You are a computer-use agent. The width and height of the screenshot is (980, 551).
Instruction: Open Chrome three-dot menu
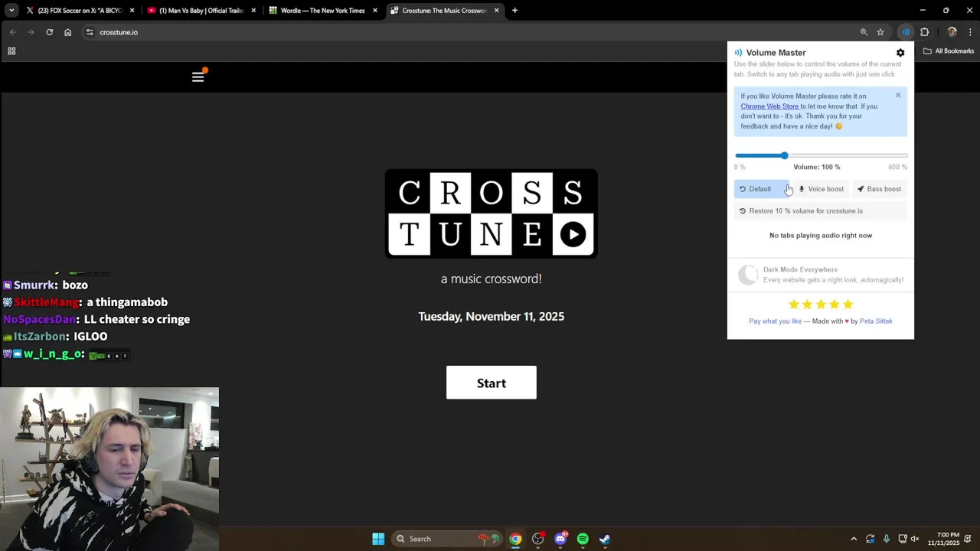[970, 32]
